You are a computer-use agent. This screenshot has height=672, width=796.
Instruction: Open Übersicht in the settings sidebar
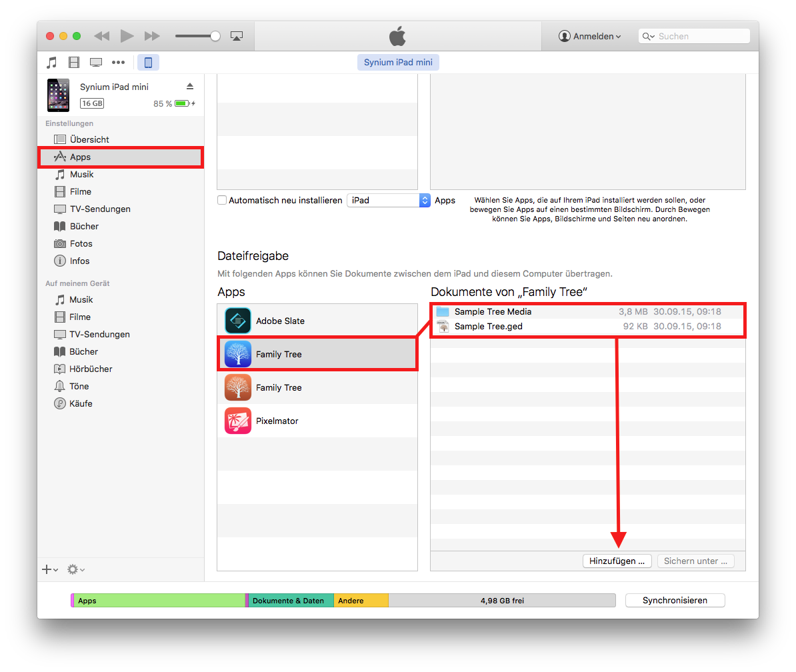click(x=121, y=139)
